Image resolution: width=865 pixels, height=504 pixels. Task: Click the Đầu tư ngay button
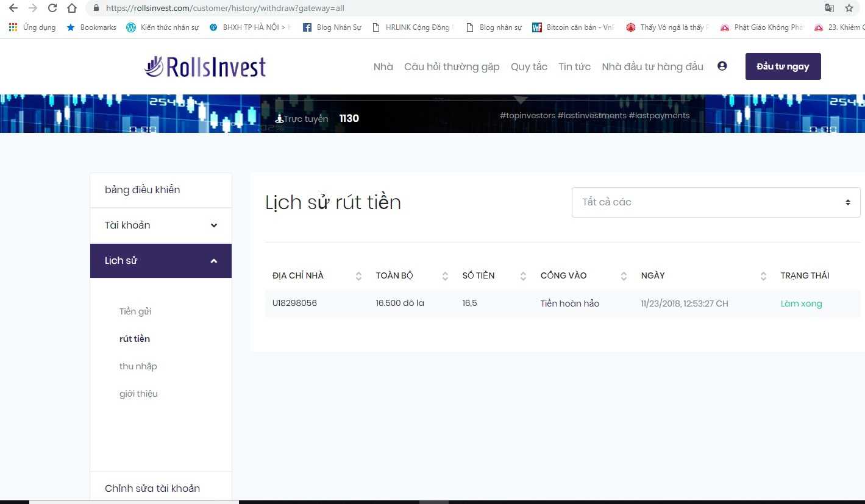783,66
